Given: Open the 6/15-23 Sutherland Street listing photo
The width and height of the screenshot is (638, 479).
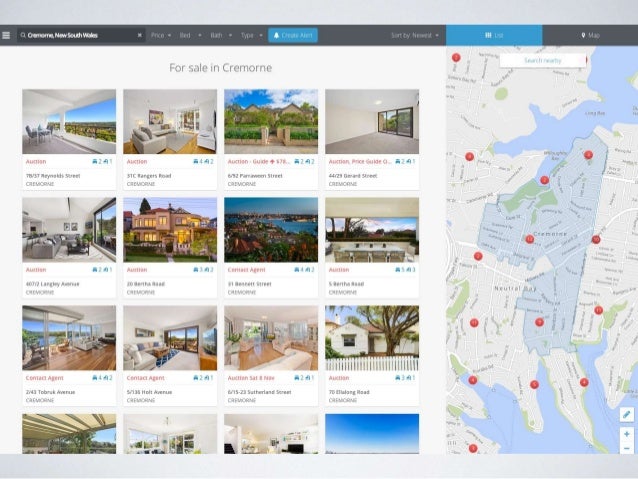Looking at the screenshot, I should tap(271, 338).
